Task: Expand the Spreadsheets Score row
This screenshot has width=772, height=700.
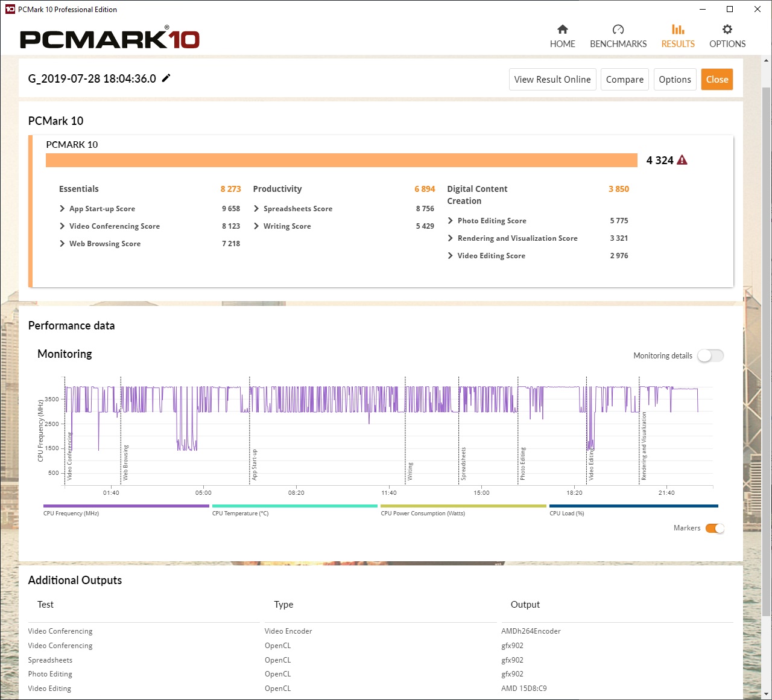Action: (x=256, y=209)
